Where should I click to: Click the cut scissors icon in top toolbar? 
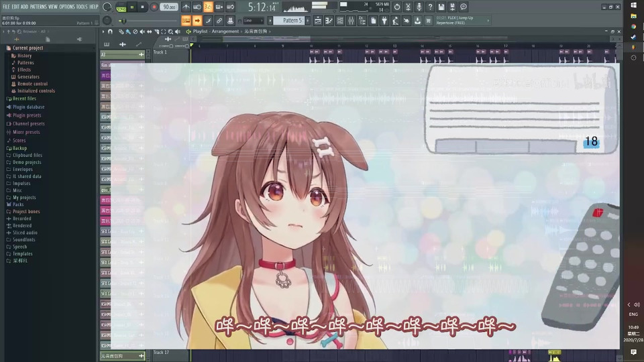click(x=408, y=7)
